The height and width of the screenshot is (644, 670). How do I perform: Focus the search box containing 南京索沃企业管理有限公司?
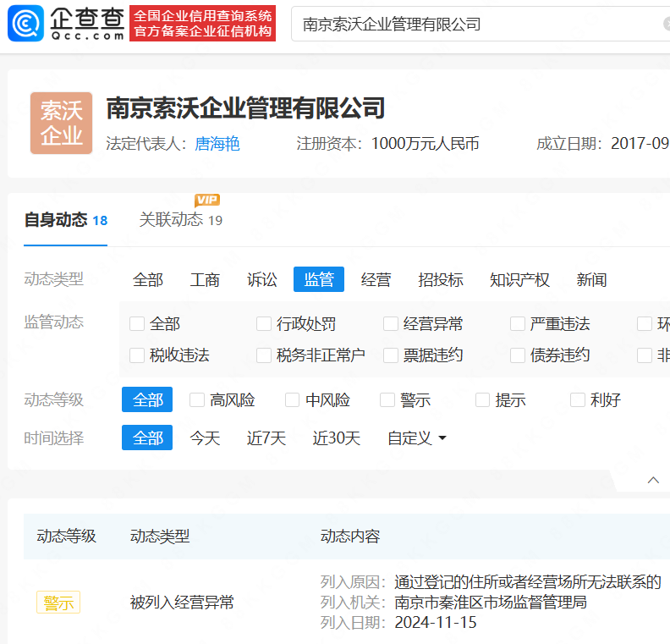[479, 25]
